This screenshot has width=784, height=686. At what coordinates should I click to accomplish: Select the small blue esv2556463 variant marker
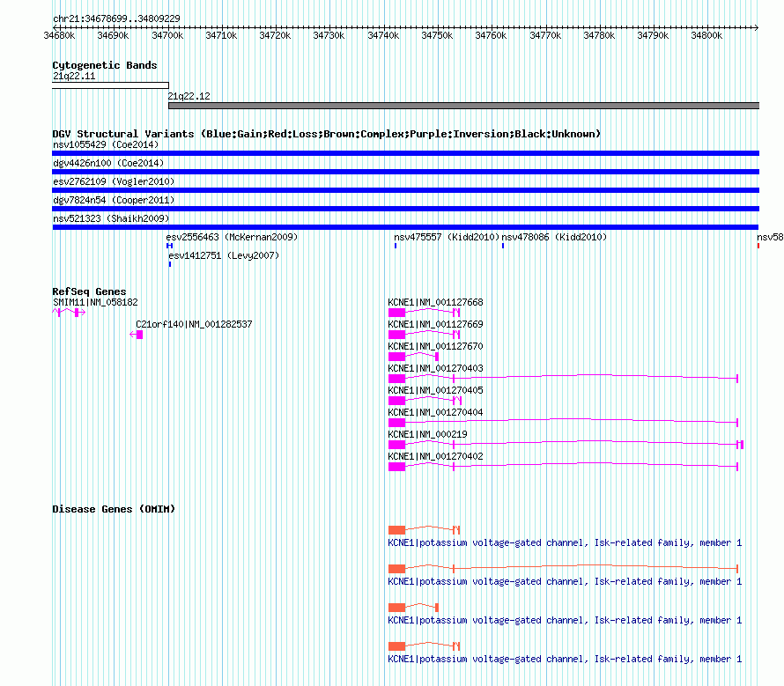[169, 246]
